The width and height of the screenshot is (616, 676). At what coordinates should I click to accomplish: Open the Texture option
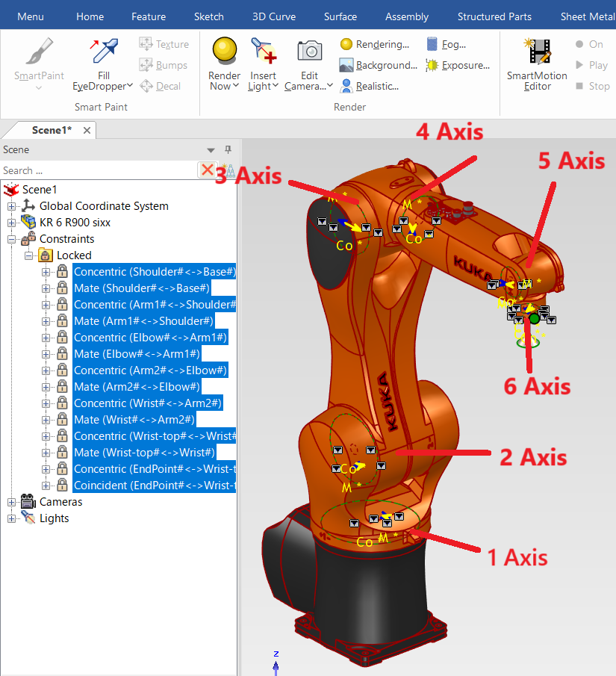pos(164,44)
